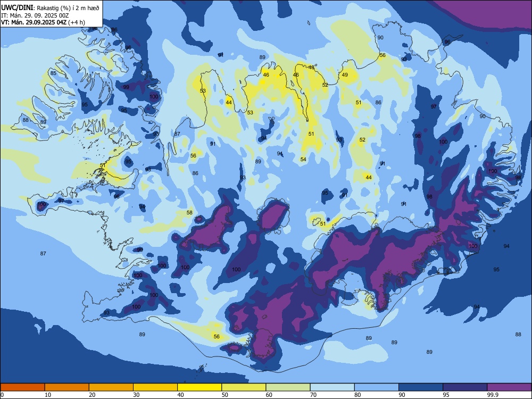Click the '(+4 h)' forecast offset text

point(77,22)
